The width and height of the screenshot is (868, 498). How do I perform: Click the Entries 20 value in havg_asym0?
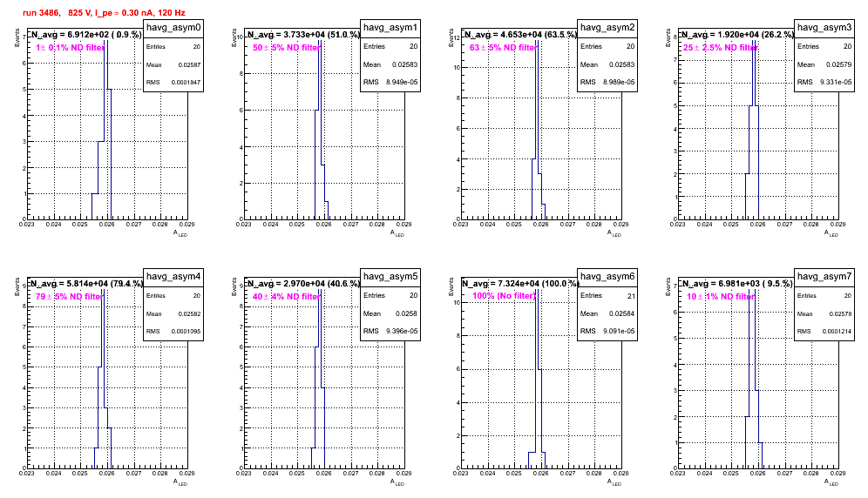coord(196,47)
